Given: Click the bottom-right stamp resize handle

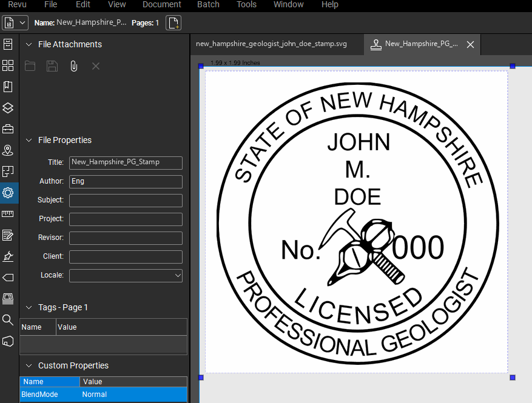Looking at the screenshot, I should 513,377.
